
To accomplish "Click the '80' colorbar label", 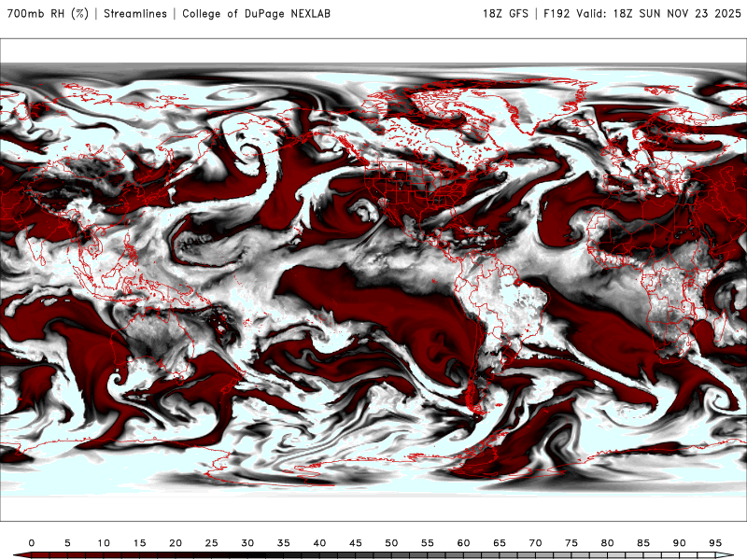I will coord(607,543).
